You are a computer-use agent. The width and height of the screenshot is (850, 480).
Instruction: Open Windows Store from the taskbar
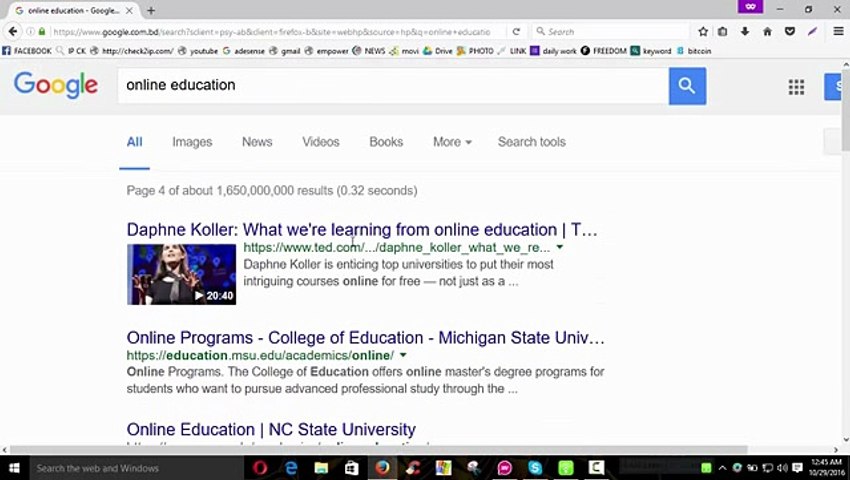[352, 468]
